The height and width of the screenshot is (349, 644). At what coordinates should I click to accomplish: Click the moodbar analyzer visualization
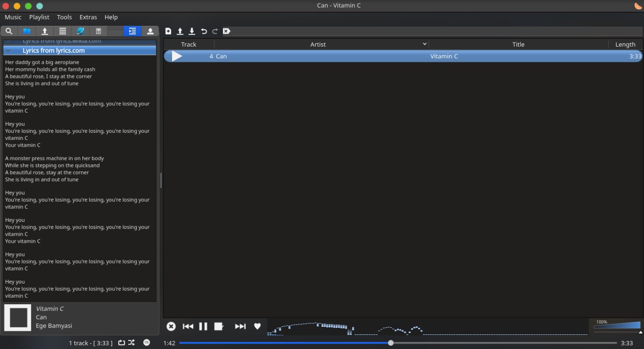click(427, 327)
